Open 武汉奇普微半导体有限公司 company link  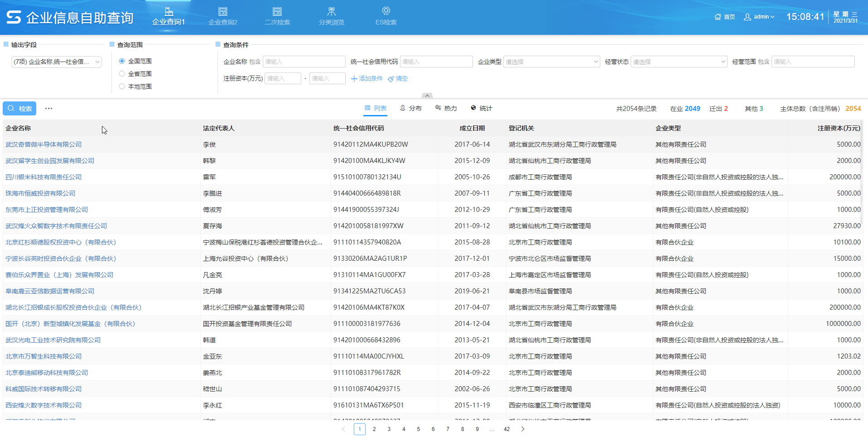tap(43, 144)
